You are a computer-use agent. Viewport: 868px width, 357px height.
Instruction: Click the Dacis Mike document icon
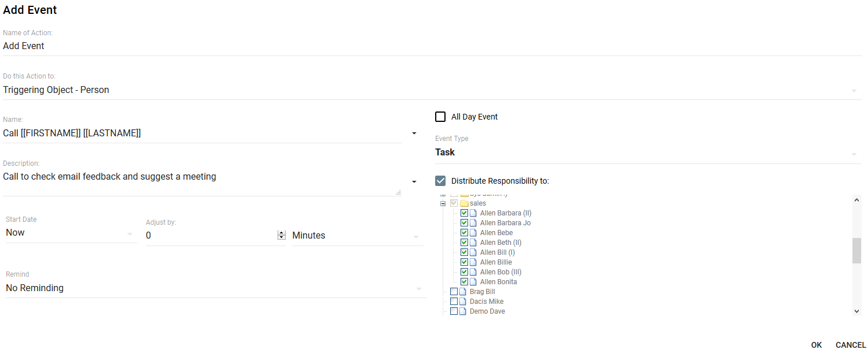tap(462, 302)
